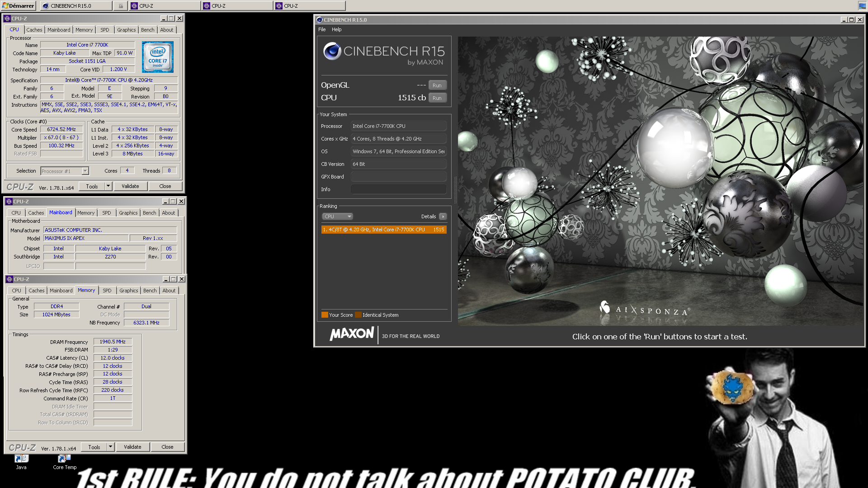Switch to CPU tab in Memory CPU-Z window
This screenshot has height=488, width=868.
click(17, 291)
